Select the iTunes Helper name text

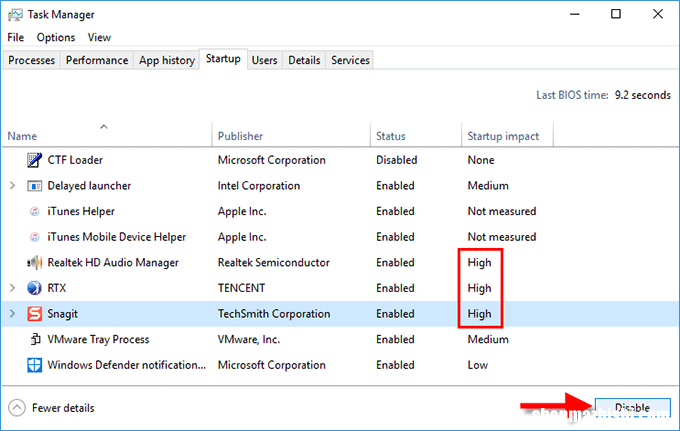coord(81,211)
